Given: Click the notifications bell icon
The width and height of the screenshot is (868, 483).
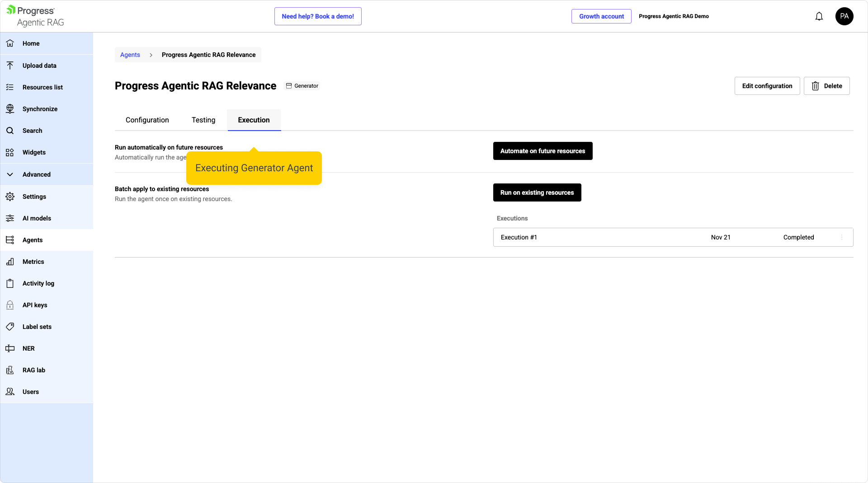Looking at the screenshot, I should point(819,17).
